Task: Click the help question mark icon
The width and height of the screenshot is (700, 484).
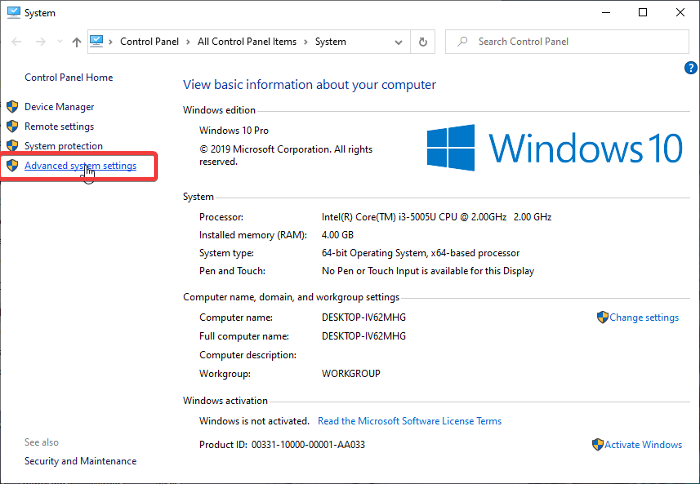Action: [x=690, y=68]
